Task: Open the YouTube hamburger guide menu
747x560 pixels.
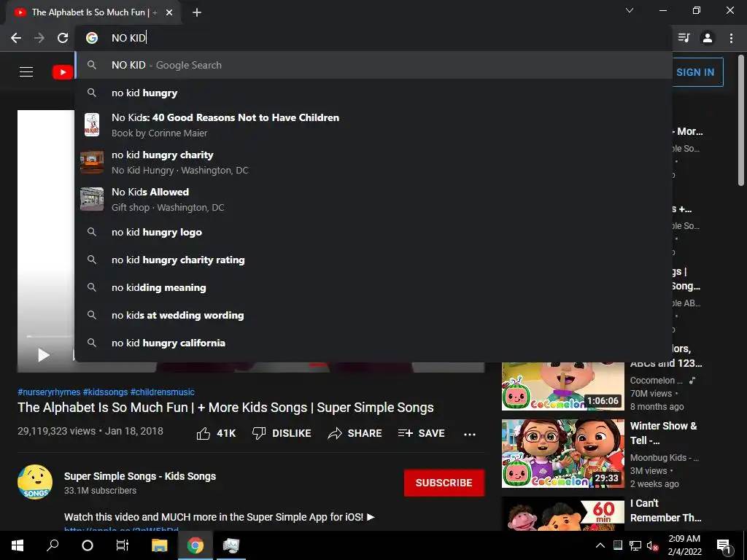Action: pos(26,72)
